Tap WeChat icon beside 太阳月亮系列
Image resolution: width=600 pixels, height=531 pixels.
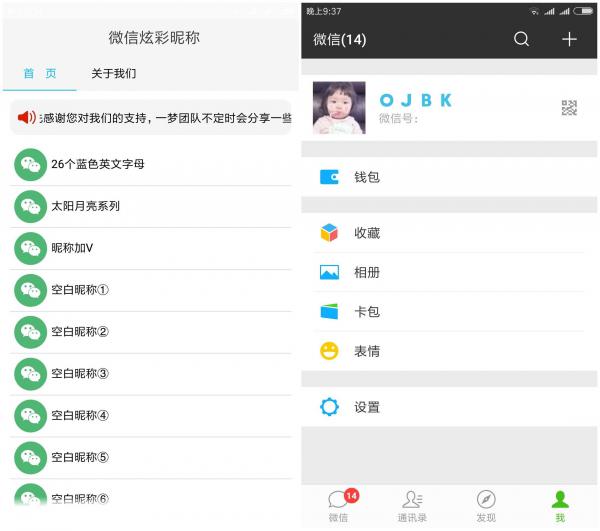(30, 207)
